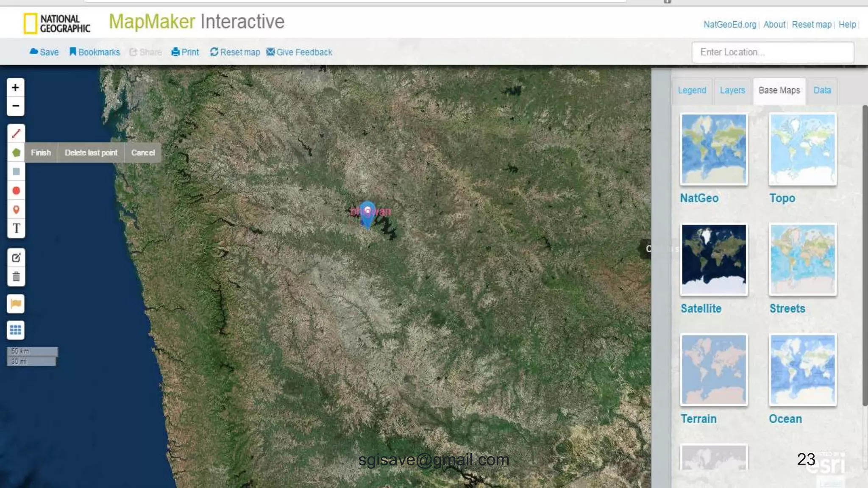Image resolution: width=868 pixels, height=488 pixels.
Task: Click Delete last point button
Action: tap(91, 152)
